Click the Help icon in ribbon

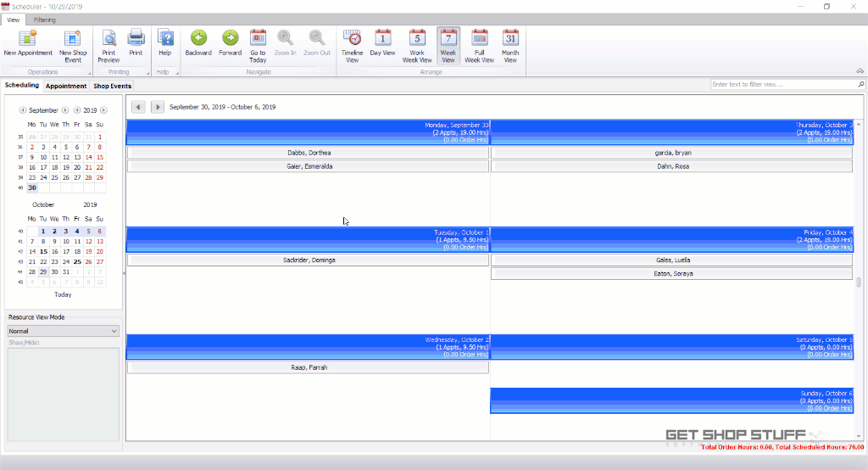click(x=164, y=39)
